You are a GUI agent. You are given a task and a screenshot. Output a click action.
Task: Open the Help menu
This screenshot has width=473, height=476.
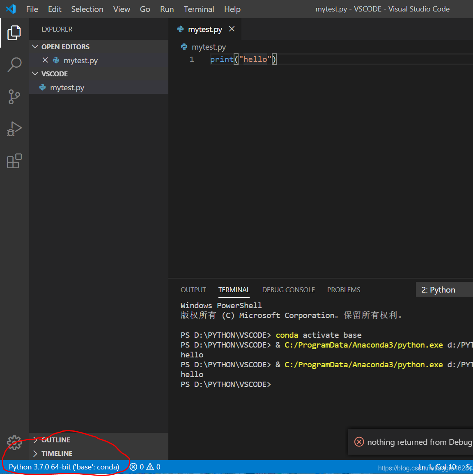click(x=232, y=9)
